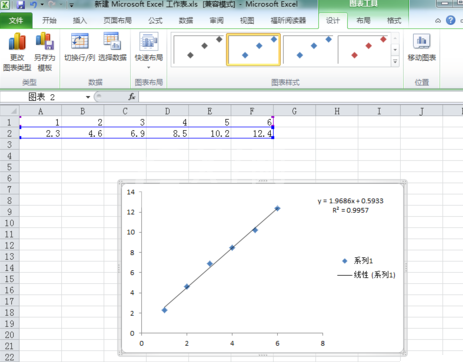Select column D header
The image size is (463, 362).
pyautogui.click(x=167, y=111)
